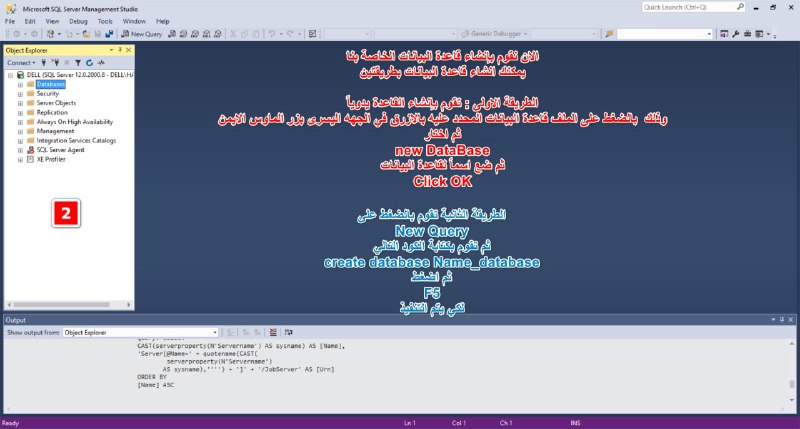This screenshot has height=429, width=800.
Task: Click the Analysis Services DMX Query icon
Action: click(x=195, y=34)
